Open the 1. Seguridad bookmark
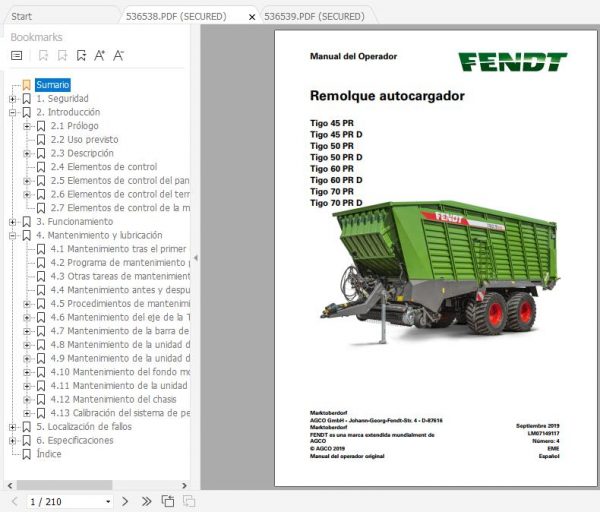 (62, 98)
